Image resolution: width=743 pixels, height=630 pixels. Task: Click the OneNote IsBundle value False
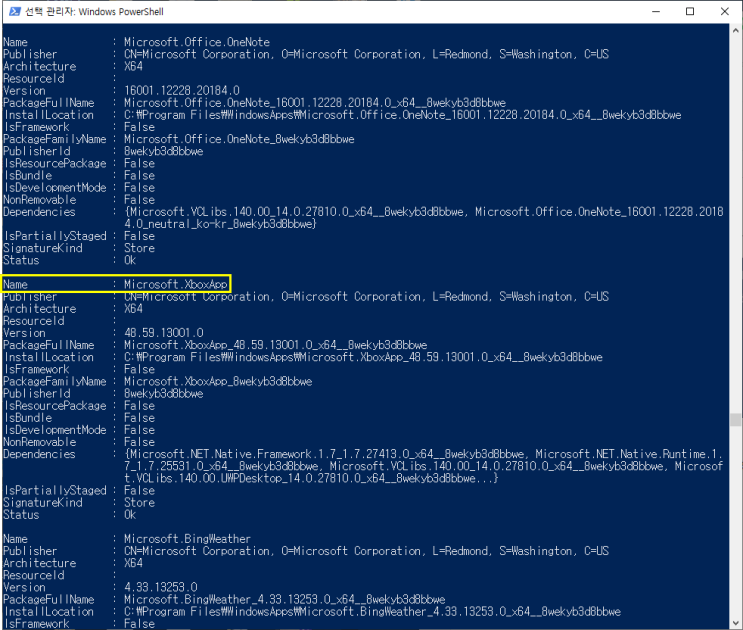pos(139,175)
